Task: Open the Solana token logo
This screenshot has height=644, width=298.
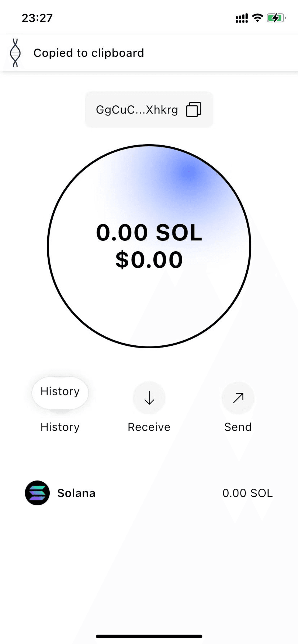Action: pyautogui.click(x=37, y=493)
